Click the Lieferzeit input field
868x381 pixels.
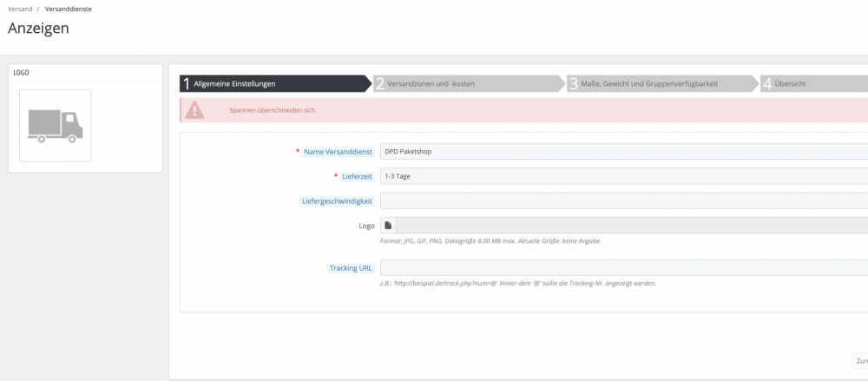(x=624, y=176)
